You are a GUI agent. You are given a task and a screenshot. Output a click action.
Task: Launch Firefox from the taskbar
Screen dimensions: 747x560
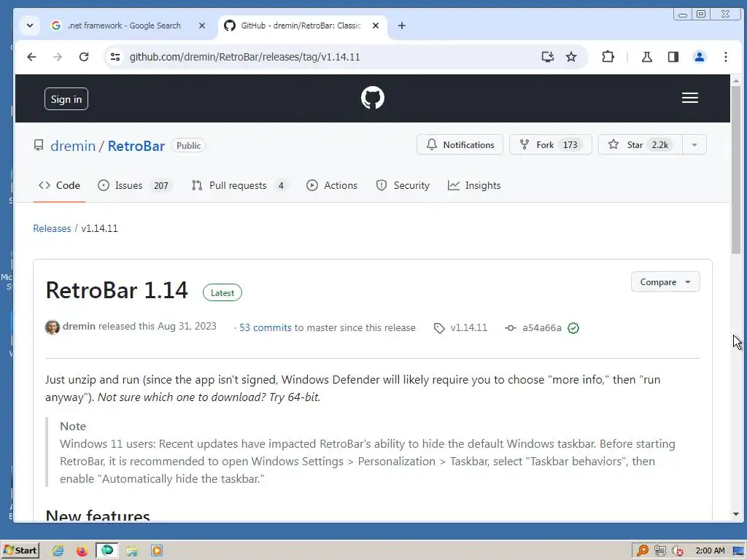82,551
